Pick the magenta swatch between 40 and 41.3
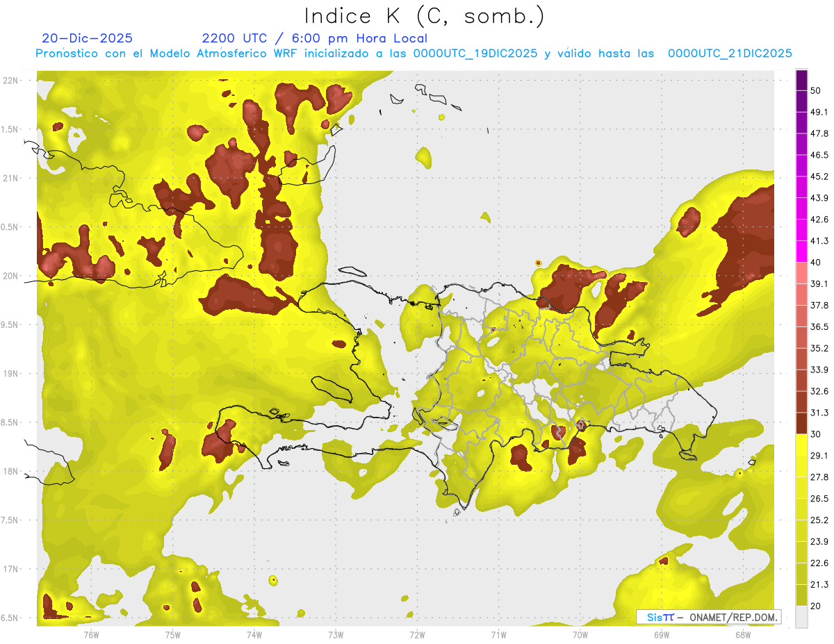The height and width of the screenshot is (644, 834). [802, 251]
